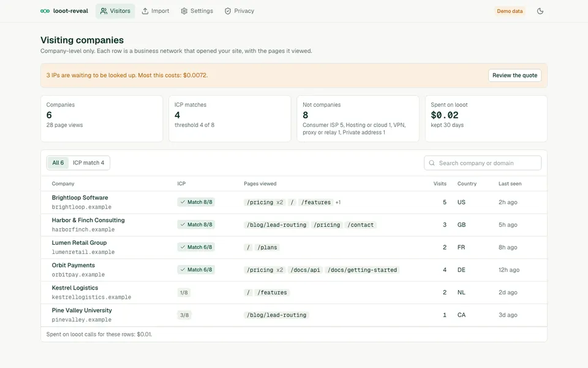This screenshot has height=368, width=588.
Task: Click the 3 IPs waiting banner text
Action: point(127,75)
